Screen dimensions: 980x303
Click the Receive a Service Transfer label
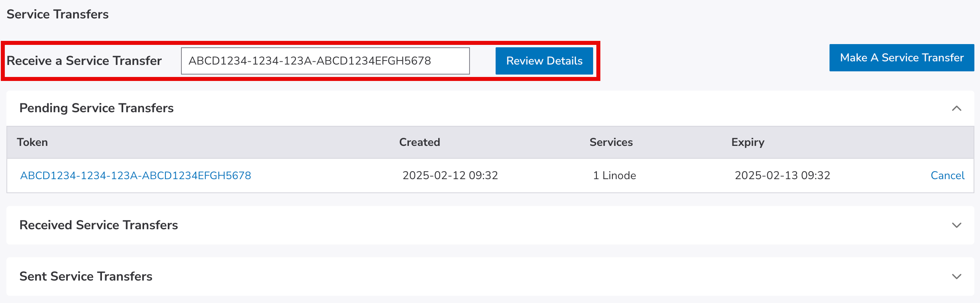tap(84, 61)
